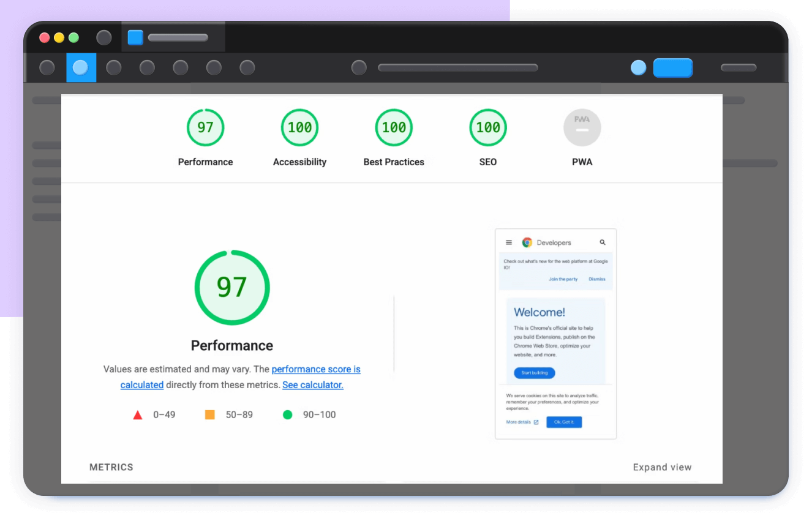Expand the metrics view with Expand view

[662, 467]
